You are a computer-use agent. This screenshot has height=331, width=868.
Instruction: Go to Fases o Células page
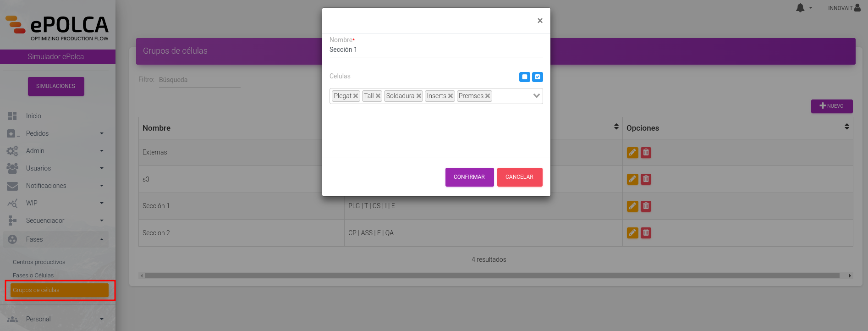click(33, 276)
